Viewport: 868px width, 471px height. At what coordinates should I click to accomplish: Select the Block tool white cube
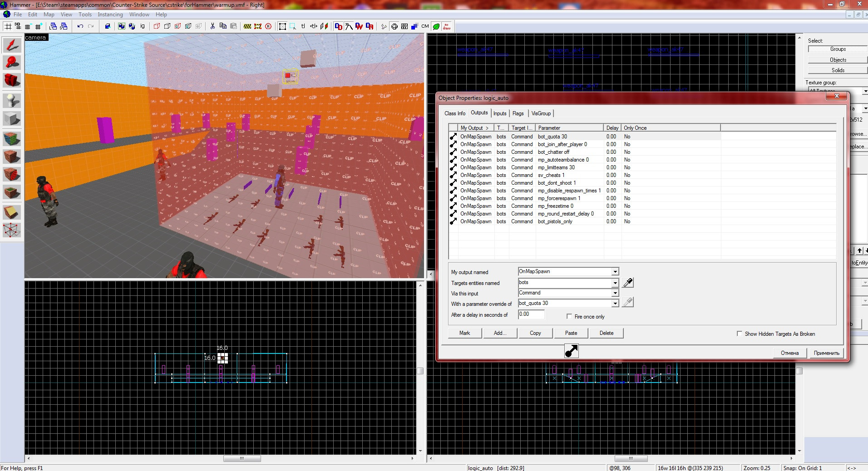tap(12, 119)
